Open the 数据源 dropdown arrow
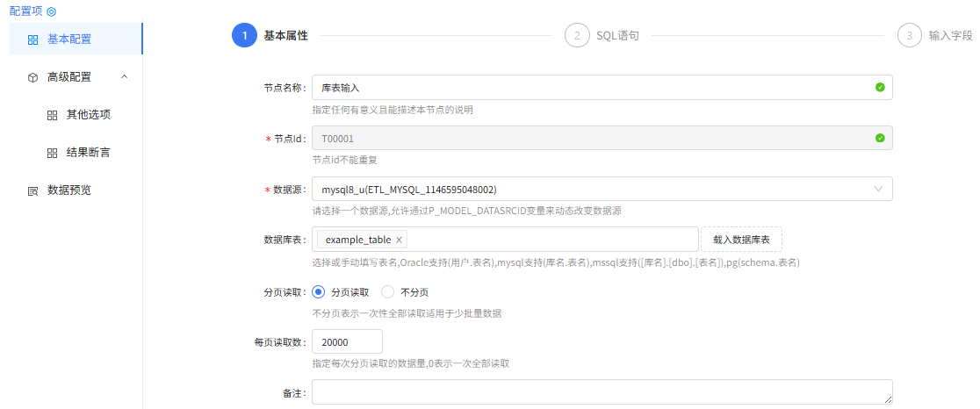Screen dimensions: 980x409 (x=879, y=189)
